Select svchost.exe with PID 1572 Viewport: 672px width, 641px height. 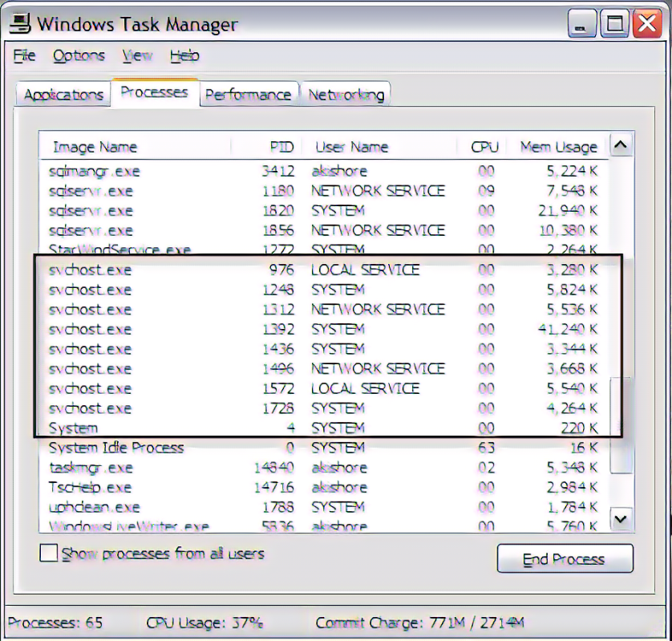pyautogui.click(x=323, y=388)
